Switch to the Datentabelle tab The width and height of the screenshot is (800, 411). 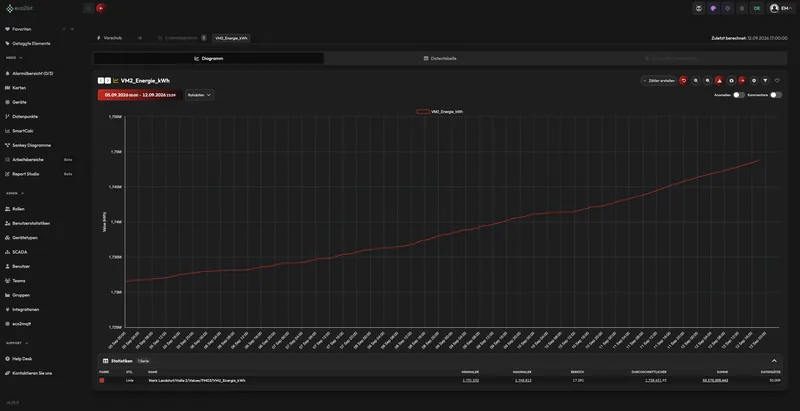pos(440,59)
